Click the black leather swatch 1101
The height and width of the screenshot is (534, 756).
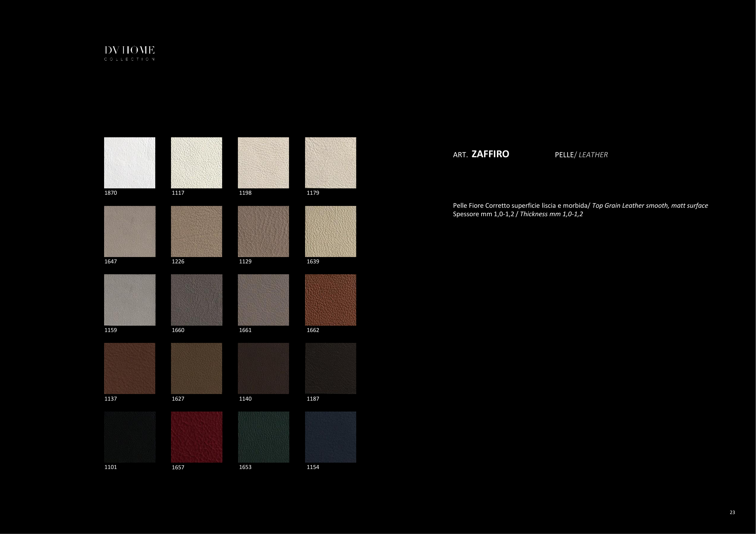click(x=130, y=437)
